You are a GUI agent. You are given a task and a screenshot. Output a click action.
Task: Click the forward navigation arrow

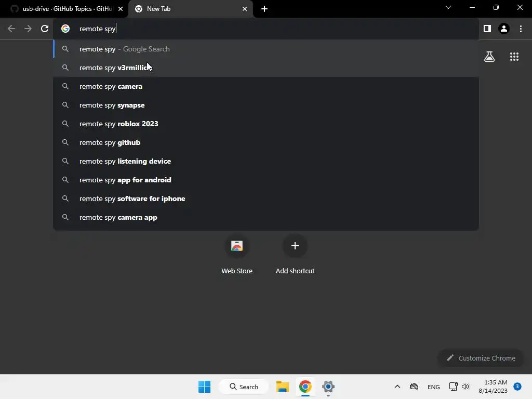[x=28, y=29]
